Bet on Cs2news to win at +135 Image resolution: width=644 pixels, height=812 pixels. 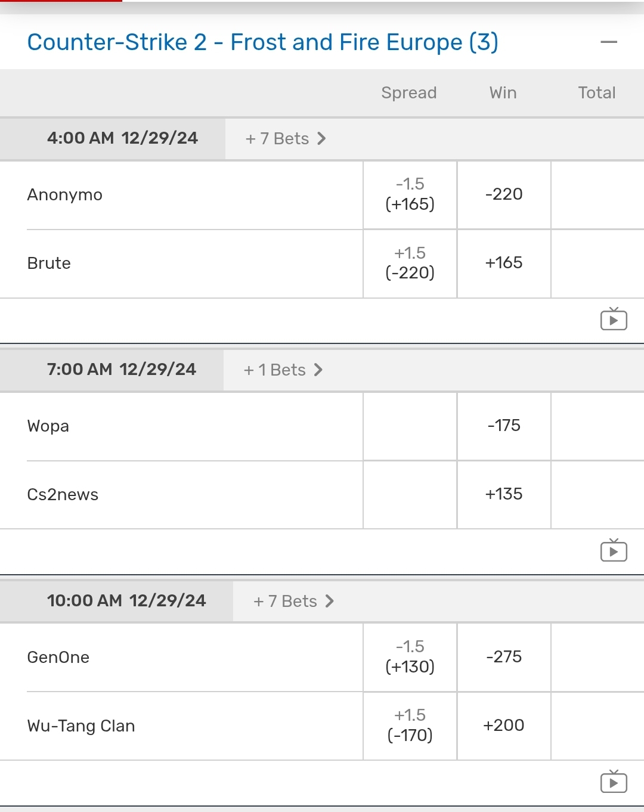tap(504, 494)
